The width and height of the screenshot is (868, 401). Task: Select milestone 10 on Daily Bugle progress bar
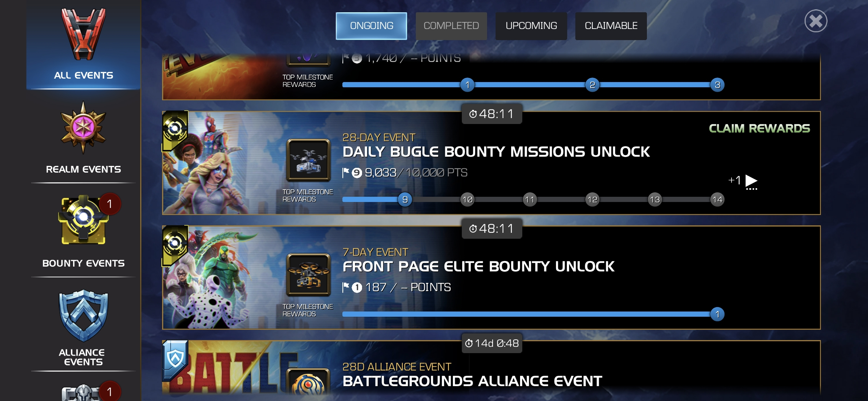(x=467, y=200)
